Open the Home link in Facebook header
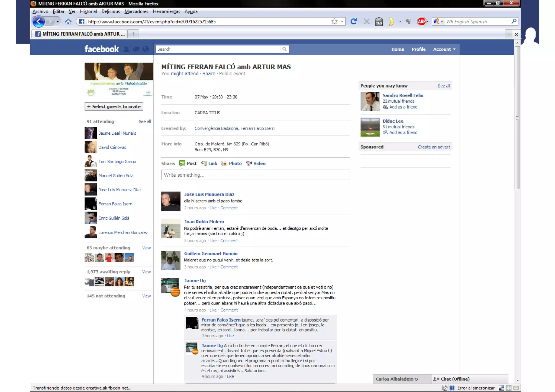The image size is (555, 392). pyautogui.click(x=398, y=49)
